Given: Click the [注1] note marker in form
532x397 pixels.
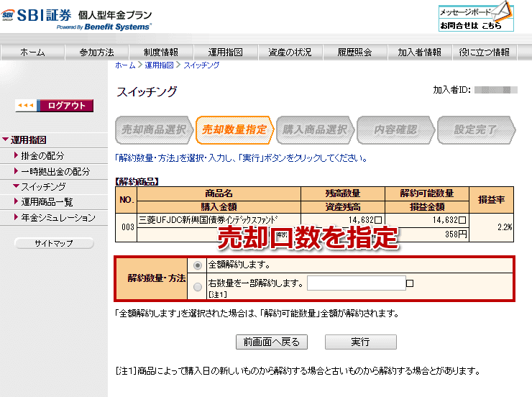Looking at the screenshot, I should pyautogui.click(x=218, y=295).
